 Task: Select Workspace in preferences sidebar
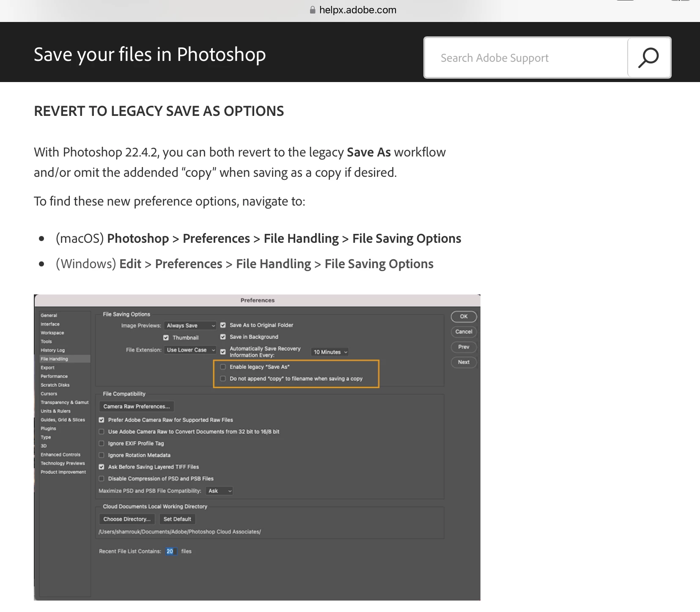[x=52, y=333]
